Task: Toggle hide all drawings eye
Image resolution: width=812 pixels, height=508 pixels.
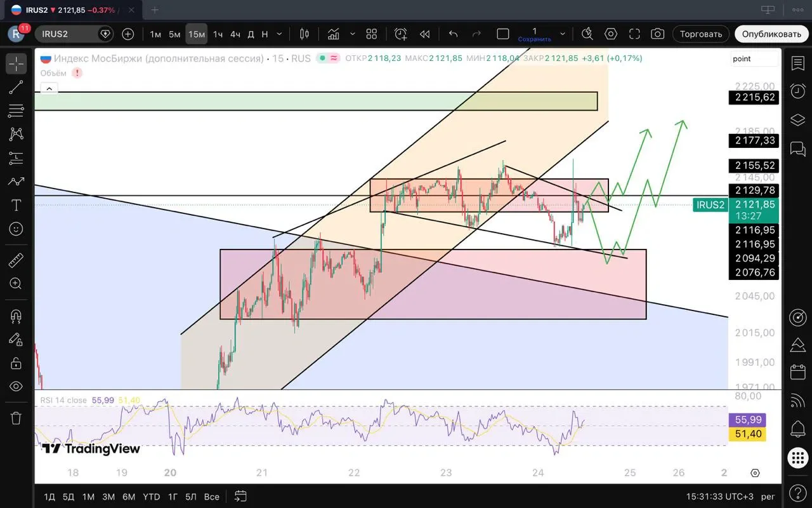Action: coord(16,387)
